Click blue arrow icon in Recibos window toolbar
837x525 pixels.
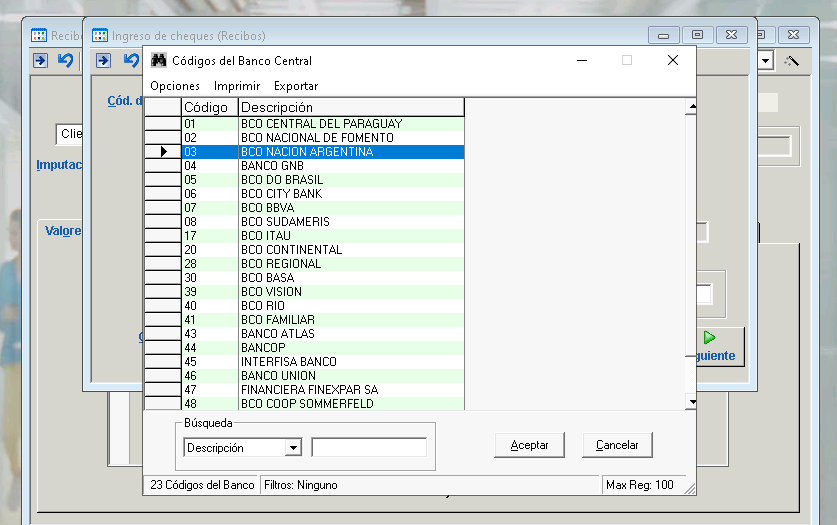[x=40, y=60]
